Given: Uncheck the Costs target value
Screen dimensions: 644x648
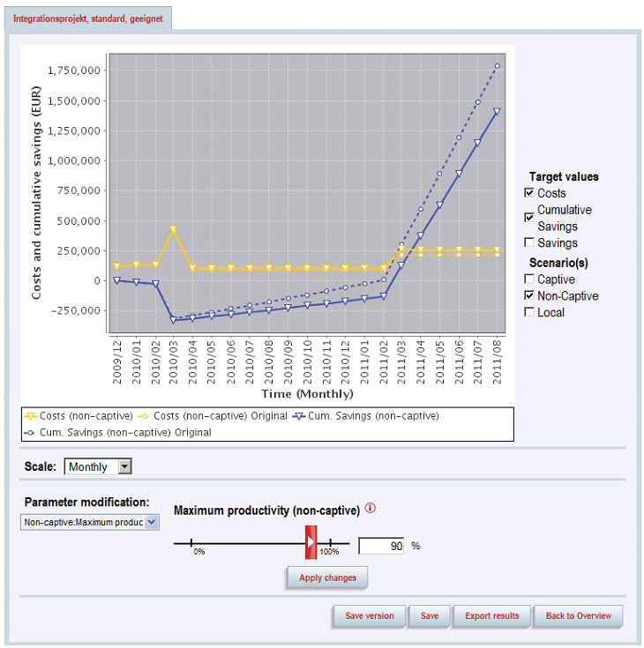Looking at the screenshot, I should [x=529, y=193].
